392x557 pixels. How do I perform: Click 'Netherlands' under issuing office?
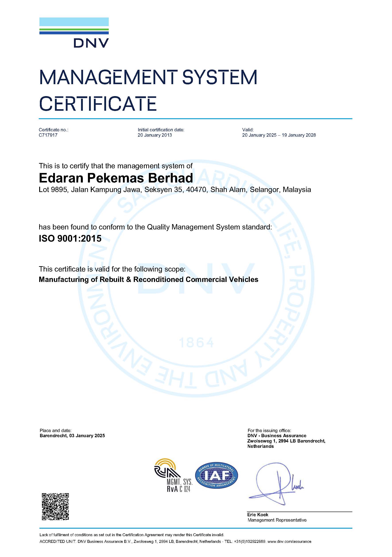pyautogui.click(x=260, y=446)
